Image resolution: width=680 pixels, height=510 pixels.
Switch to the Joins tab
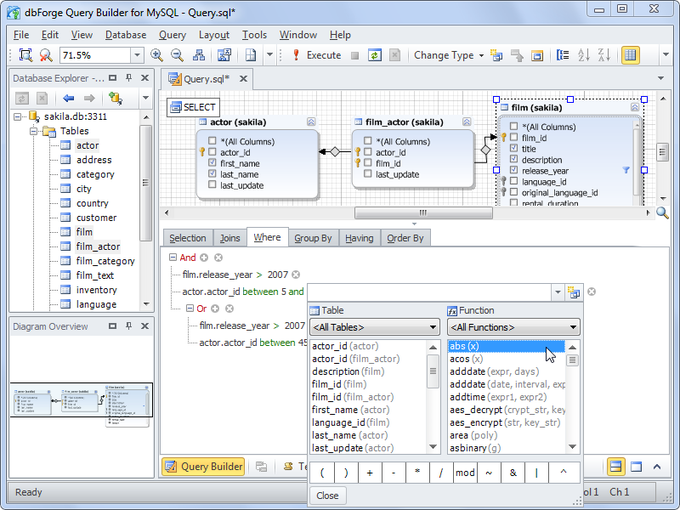(x=230, y=238)
